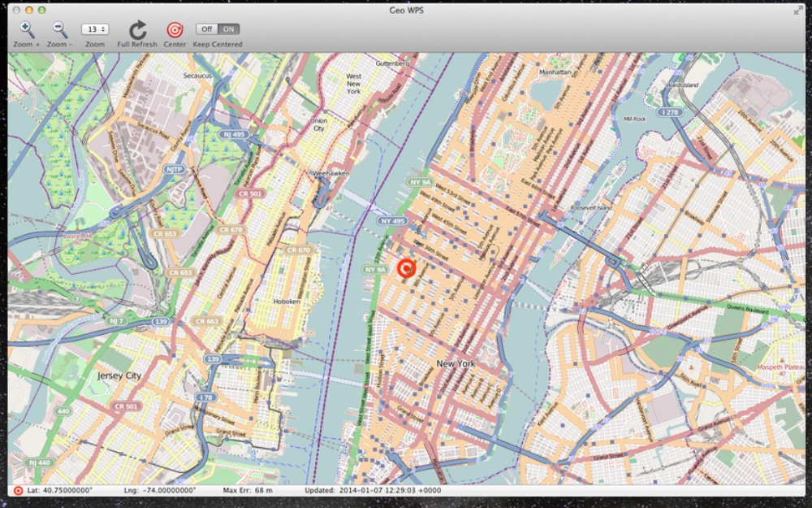The width and height of the screenshot is (812, 508).
Task: Click the Hoboken label on the map
Action: tap(287, 302)
